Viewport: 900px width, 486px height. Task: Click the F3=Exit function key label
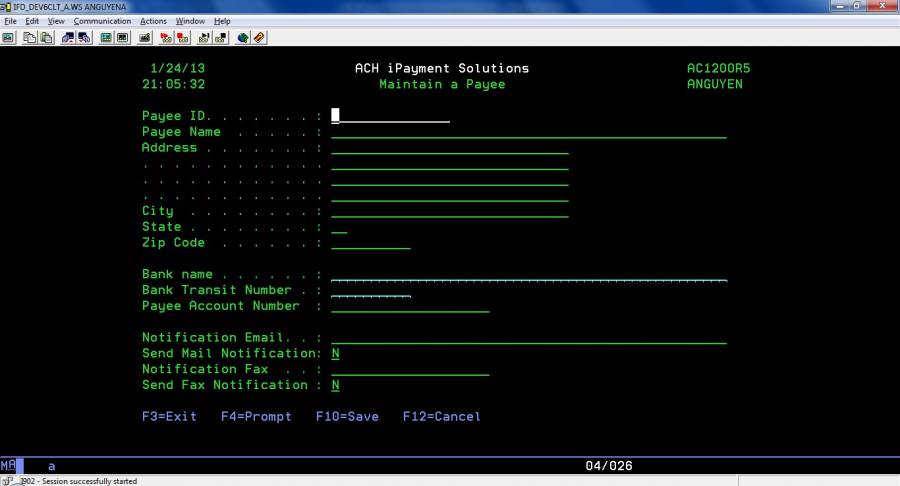(169, 416)
